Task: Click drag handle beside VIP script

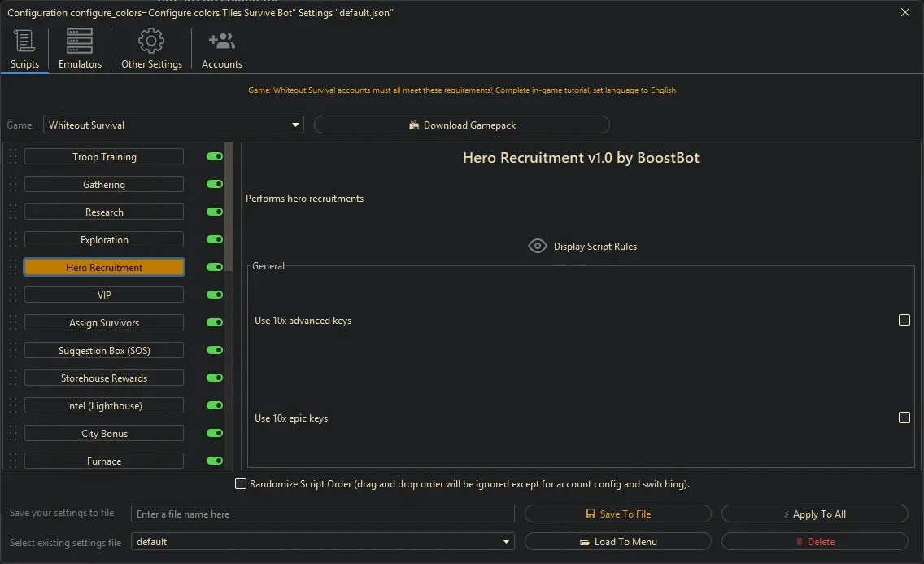Action: click(13, 295)
